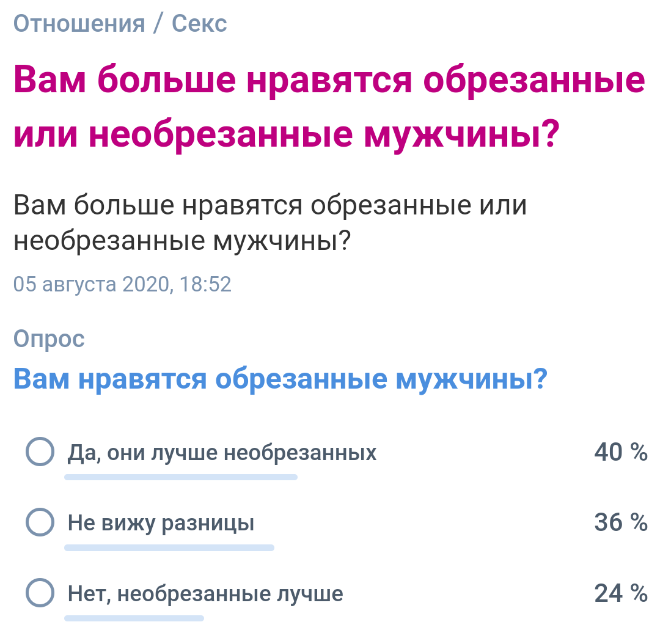Click the 40 % result value
Viewport: 660px width, 644px height.
tap(621, 452)
